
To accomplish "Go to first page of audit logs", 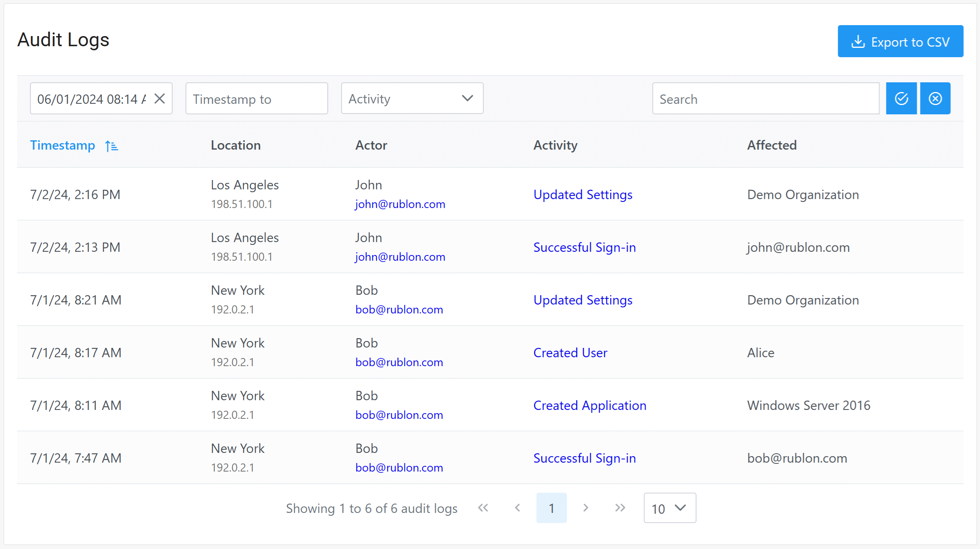I will (x=483, y=508).
